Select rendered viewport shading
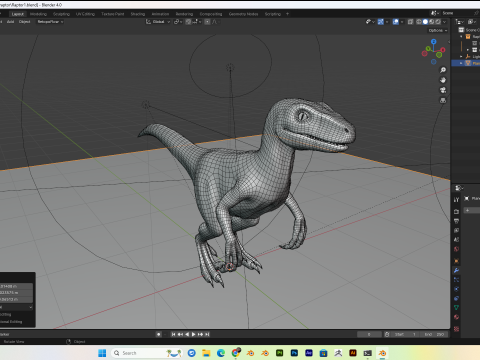Image resolution: width=480 pixels, height=360 pixels. point(438,22)
